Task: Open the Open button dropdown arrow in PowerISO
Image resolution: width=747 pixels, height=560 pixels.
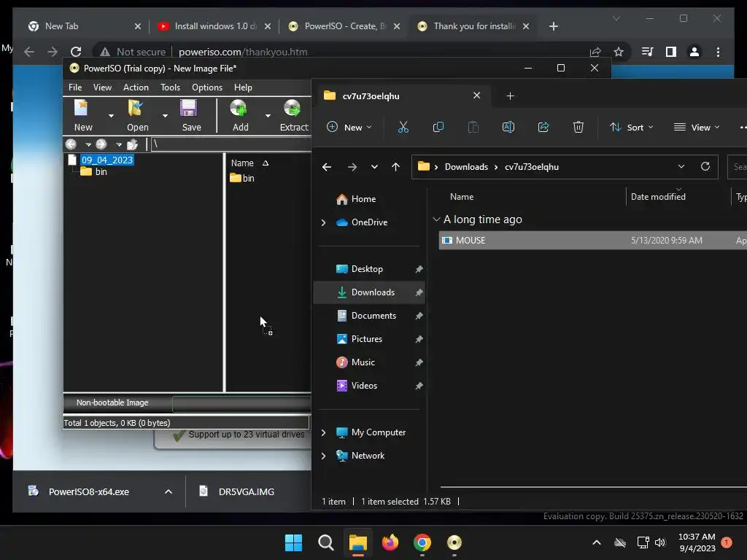Action: [165, 116]
